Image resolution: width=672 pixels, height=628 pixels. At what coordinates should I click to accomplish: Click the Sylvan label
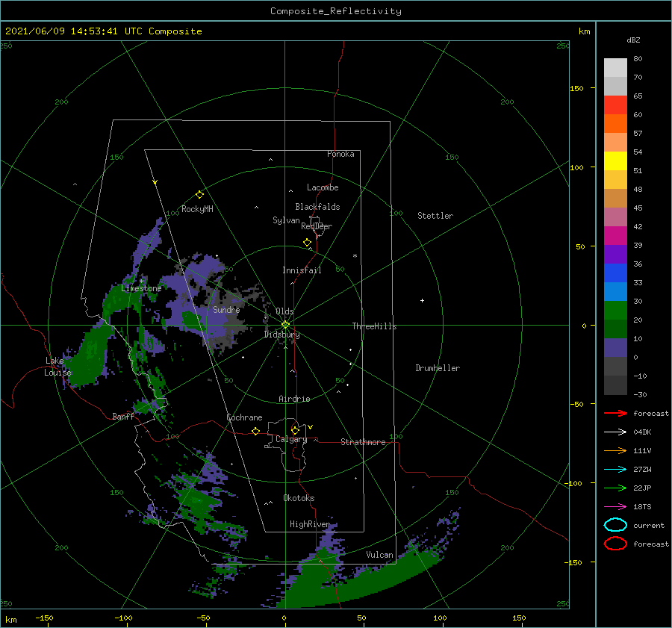(286, 220)
